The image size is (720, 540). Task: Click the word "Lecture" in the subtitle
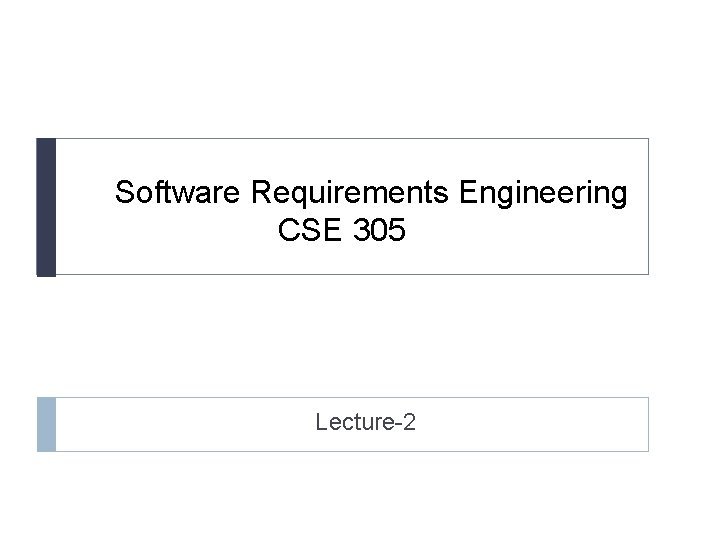coord(354,423)
